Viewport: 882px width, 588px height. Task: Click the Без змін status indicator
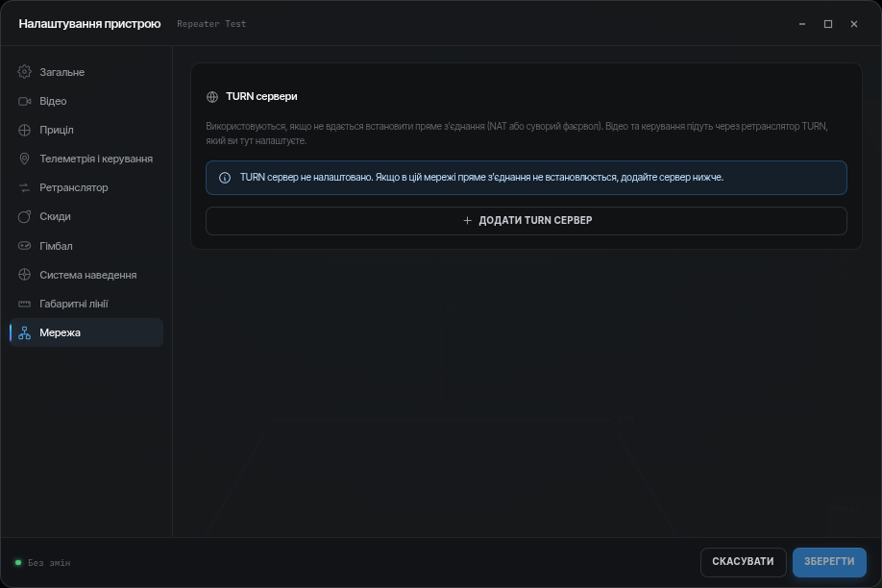pyautogui.click(x=43, y=563)
